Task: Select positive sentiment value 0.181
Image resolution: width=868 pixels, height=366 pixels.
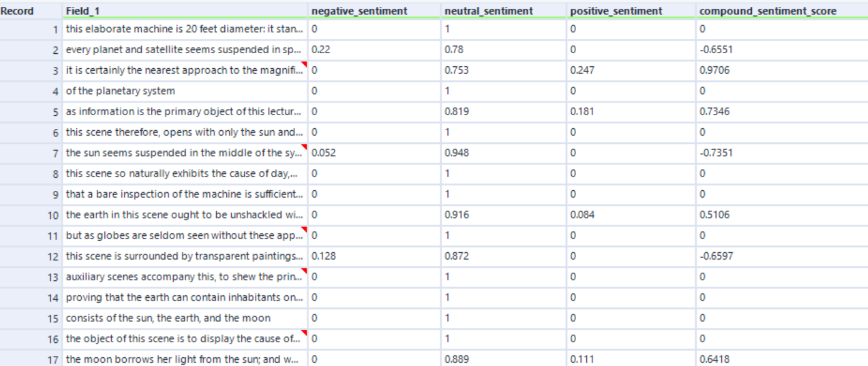Action: 582,112
